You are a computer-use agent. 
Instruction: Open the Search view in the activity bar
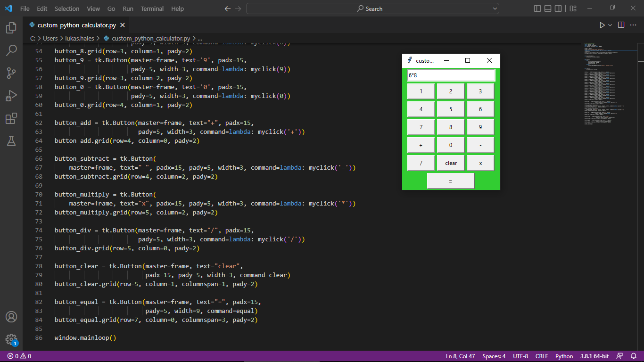[x=11, y=50]
